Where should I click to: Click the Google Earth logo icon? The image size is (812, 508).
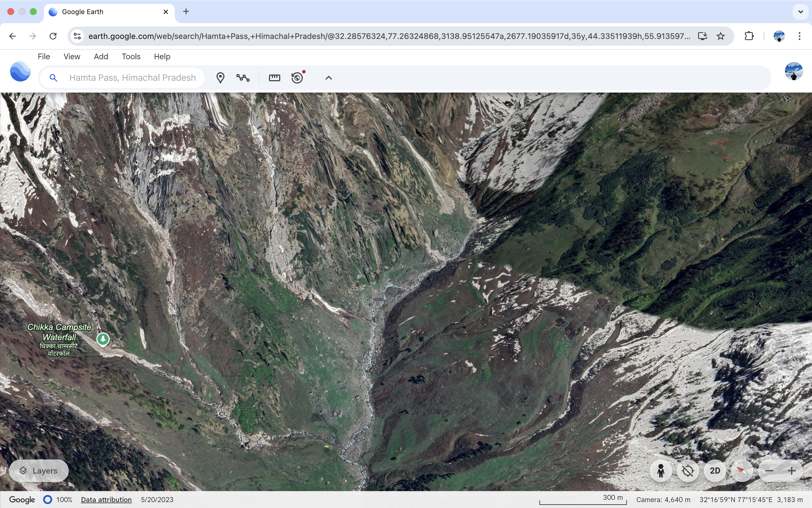coord(20,71)
